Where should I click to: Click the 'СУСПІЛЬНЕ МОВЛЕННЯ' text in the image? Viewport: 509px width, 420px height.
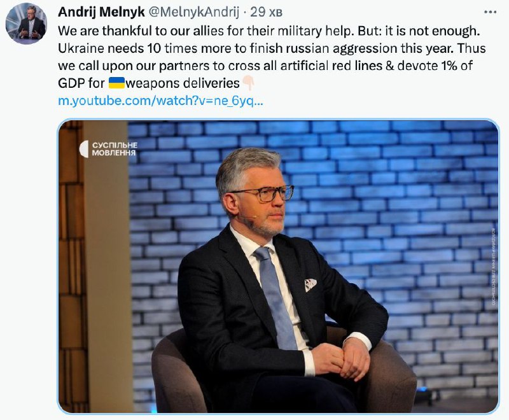point(115,149)
